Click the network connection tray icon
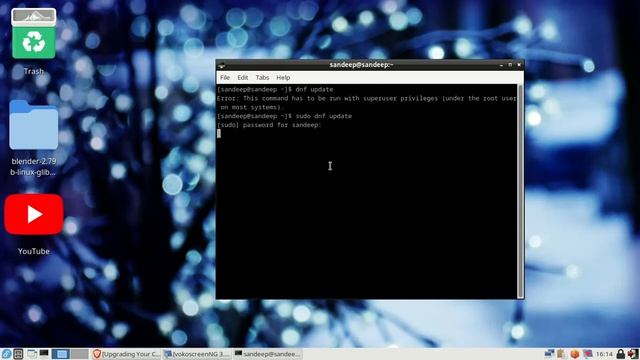This screenshot has height=360, width=640. click(549, 353)
